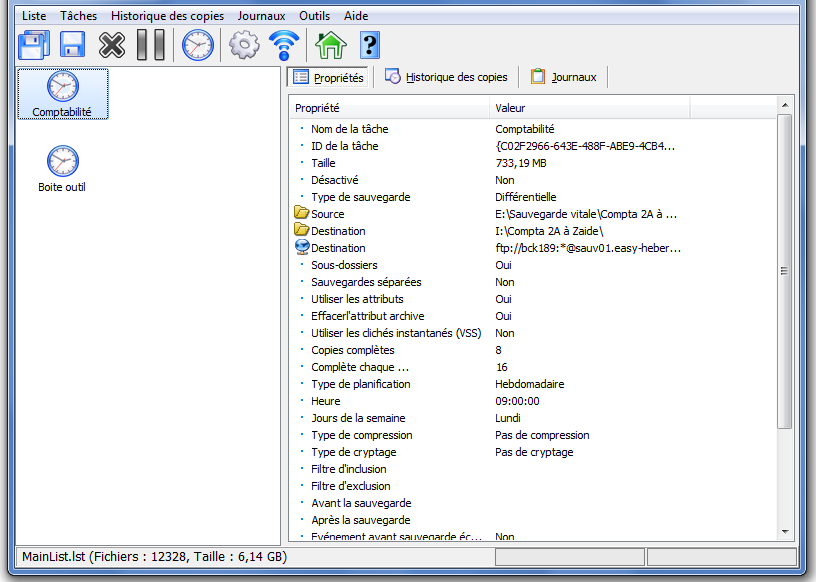The height and width of the screenshot is (582, 816).
Task: Select the Désactivé property row
Action: pos(533,180)
